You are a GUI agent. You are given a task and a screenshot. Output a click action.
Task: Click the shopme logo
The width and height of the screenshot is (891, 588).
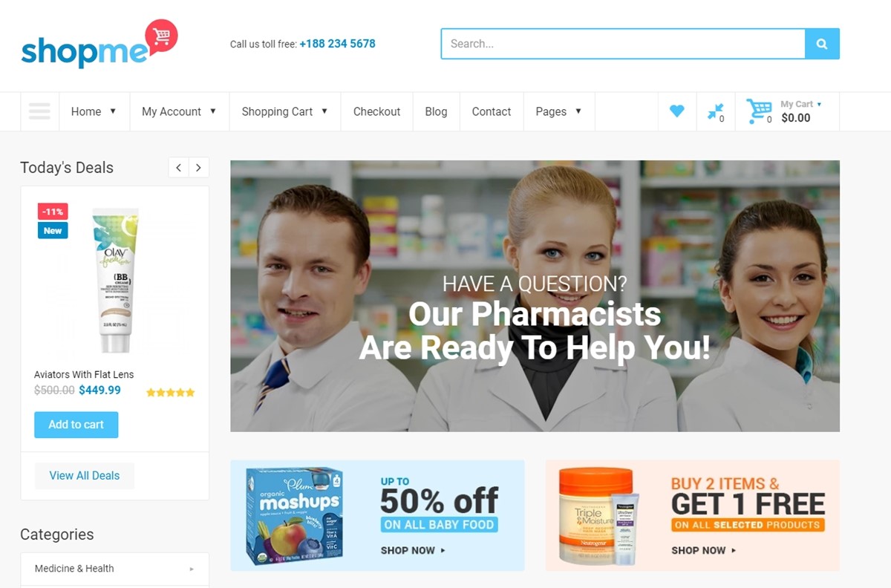tap(99, 43)
